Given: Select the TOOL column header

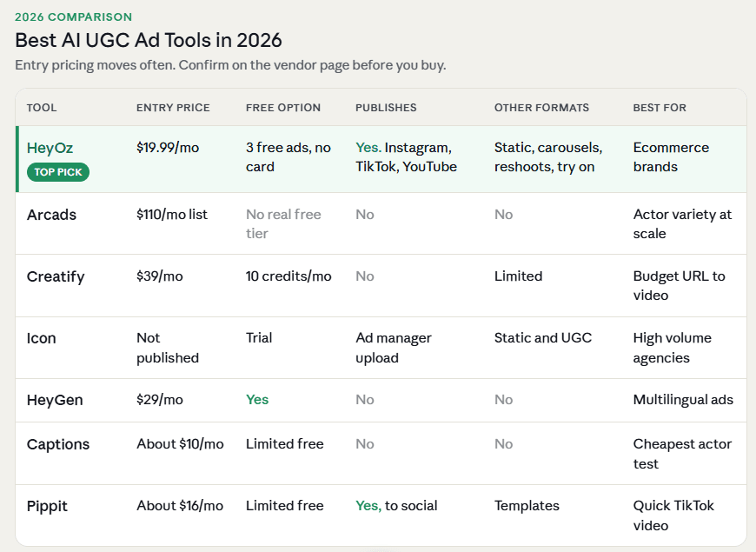Looking at the screenshot, I should [42, 108].
